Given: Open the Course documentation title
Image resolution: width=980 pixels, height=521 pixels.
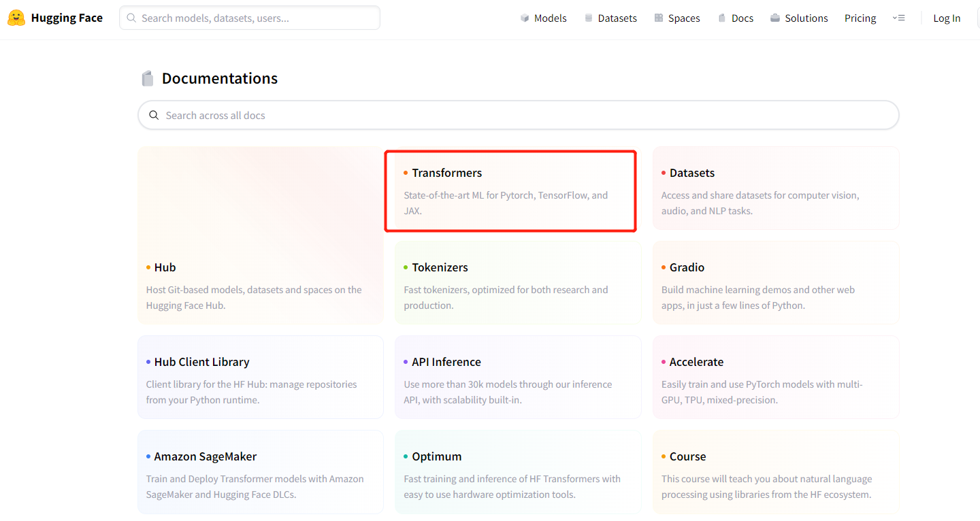Looking at the screenshot, I should click(x=687, y=456).
